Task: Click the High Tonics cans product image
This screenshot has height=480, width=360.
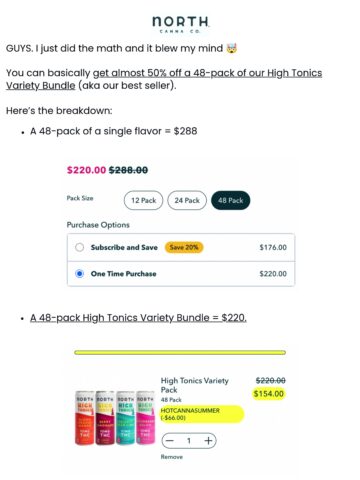Action: pyautogui.click(x=115, y=418)
